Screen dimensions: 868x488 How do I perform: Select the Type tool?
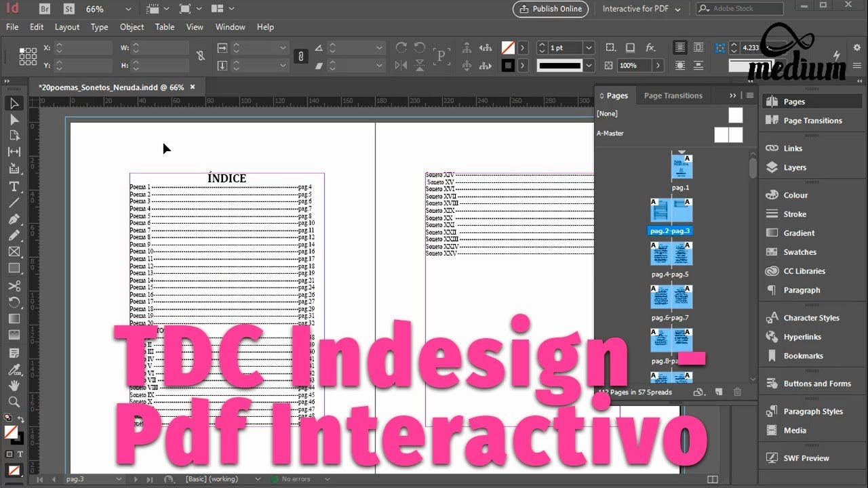coord(14,186)
